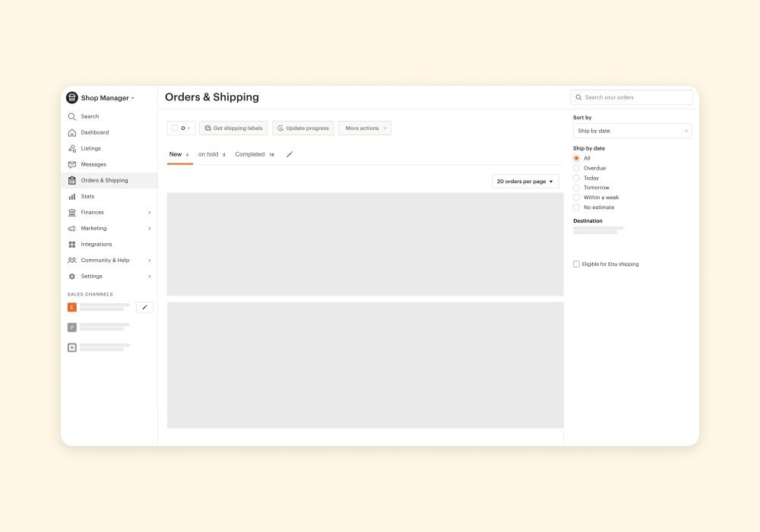This screenshot has height=532, width=760.
Task: Enable Eligible for Etsy shipping checkbox
Action: click(576, 264)
